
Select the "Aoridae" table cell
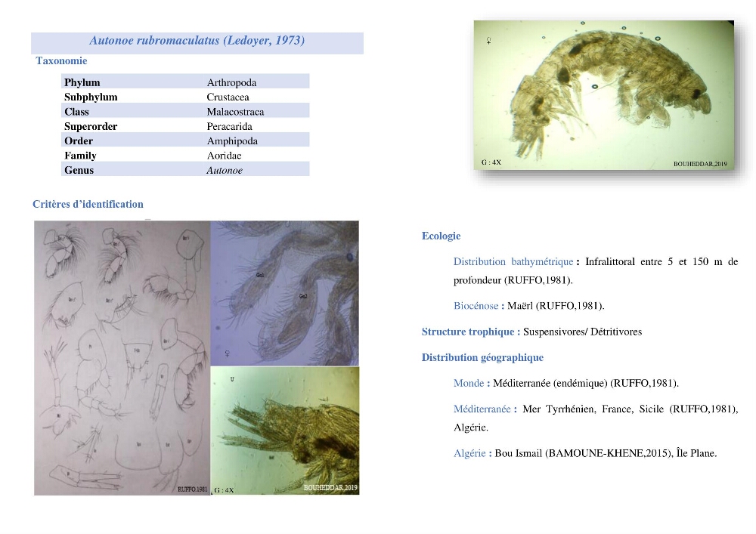coord(225,156)
